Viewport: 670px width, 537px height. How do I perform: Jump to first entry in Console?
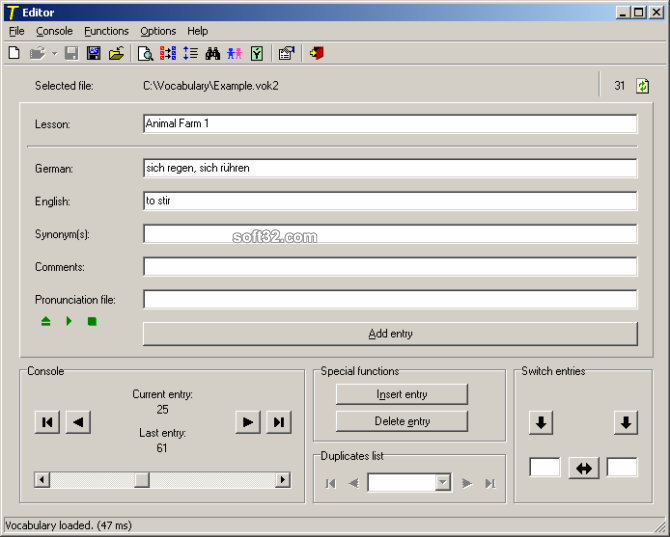(x=47, y=422)
